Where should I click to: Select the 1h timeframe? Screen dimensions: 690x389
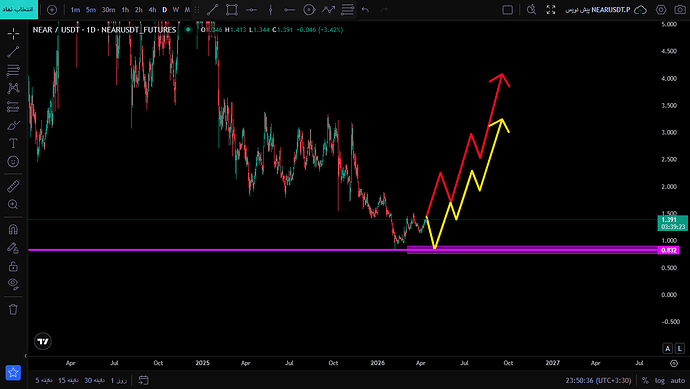(x=125, y=10)
